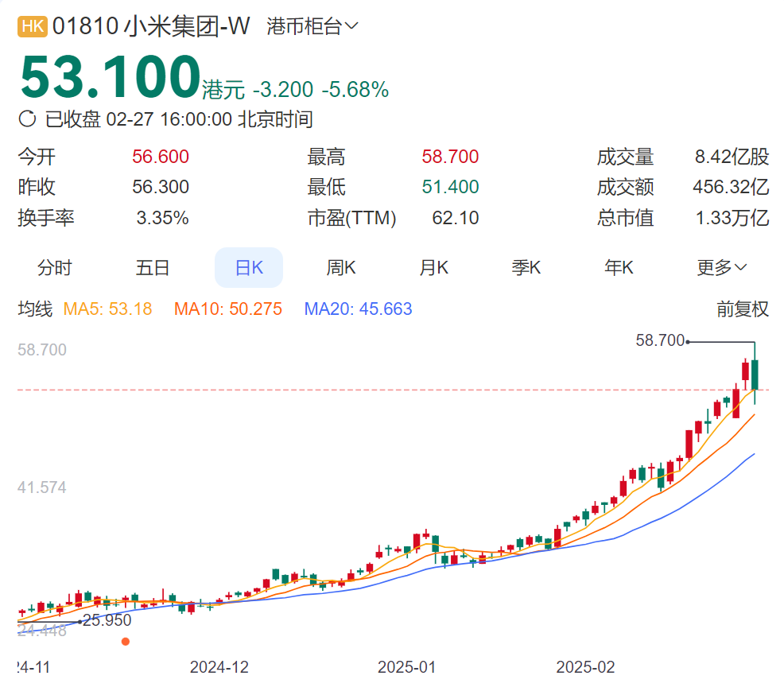This screenshot has height=695, width=784.
Task: Click the orange event dot under the chart
Action: (126, 642)
